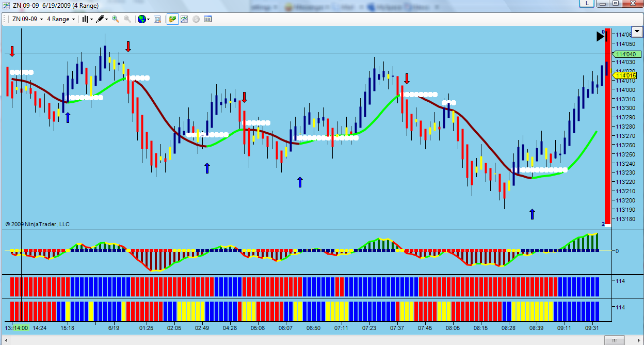Click the 07:45 time axis label
The image size is (644, 345).
425,328
